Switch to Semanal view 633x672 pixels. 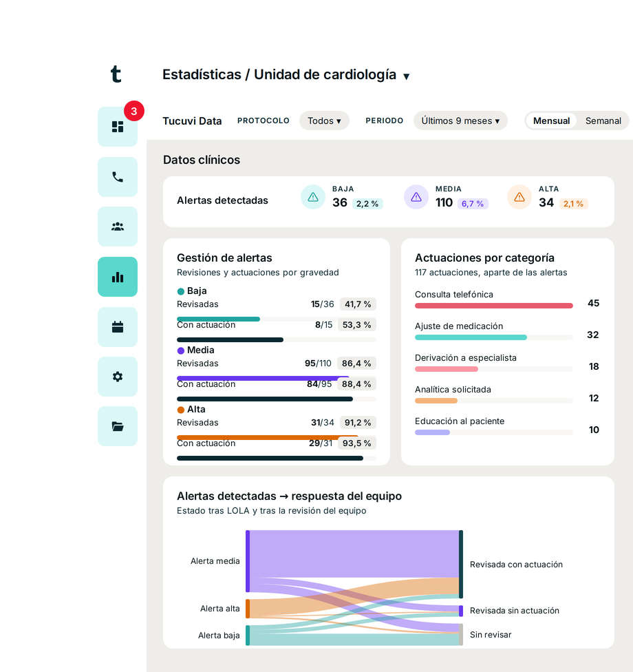click(x=603, y=121)
